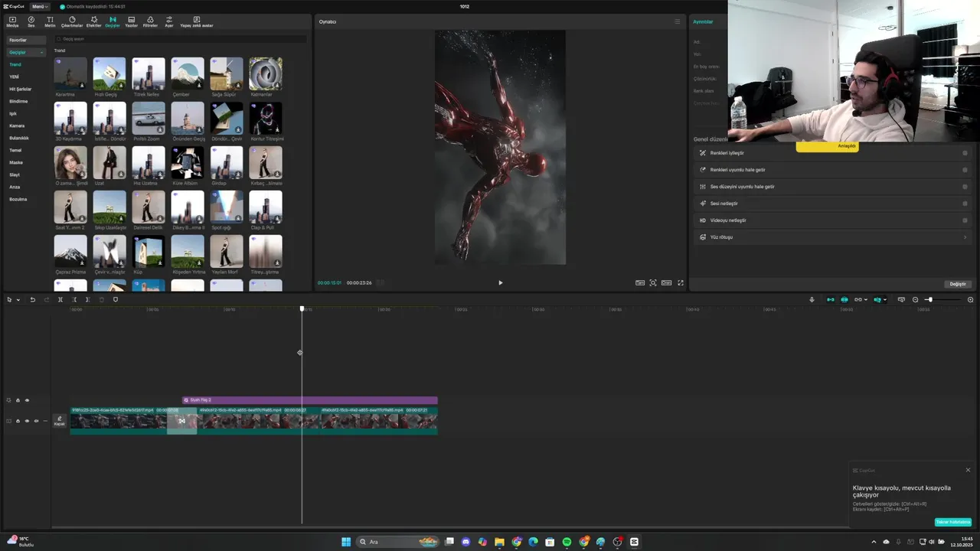The image size is (980, 551).
Task: Open Windows Start menu
Action: tap(346, 542)
